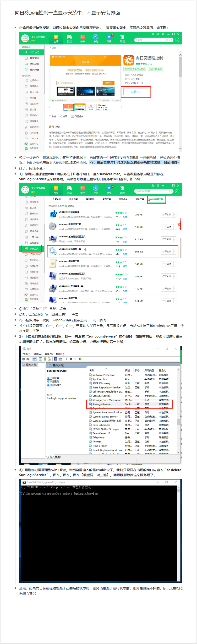This screenshot has width=197, height=644.
Task: Select 视频软件 category in sidebar
Action: (32, 86)
